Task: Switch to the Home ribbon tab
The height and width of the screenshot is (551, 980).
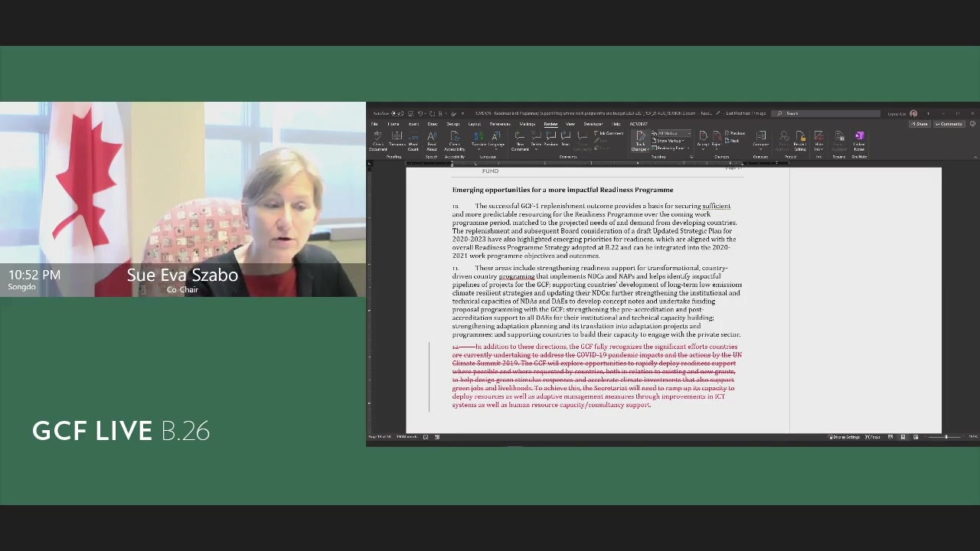Action: click(394, 124)
